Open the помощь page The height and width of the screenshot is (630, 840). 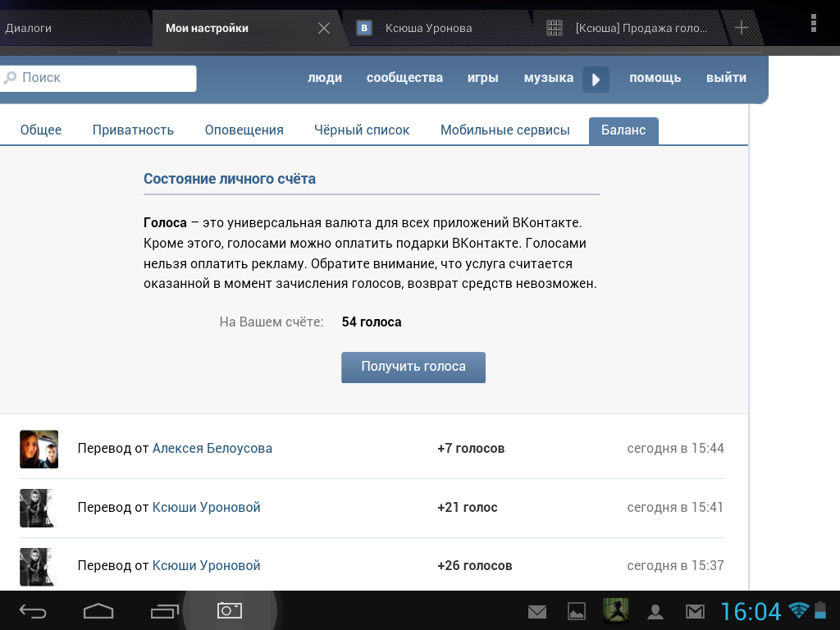pos(655,78)
